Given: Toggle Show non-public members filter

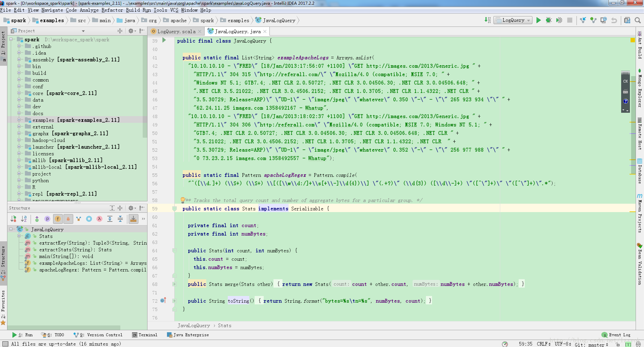Looking at the screenshot, I should (68, 219).
